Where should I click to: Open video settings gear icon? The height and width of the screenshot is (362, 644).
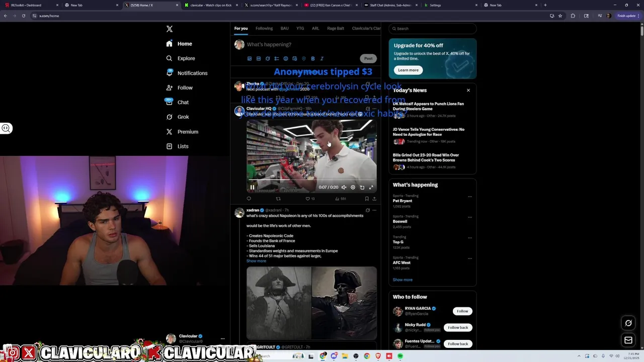(353, 187)
